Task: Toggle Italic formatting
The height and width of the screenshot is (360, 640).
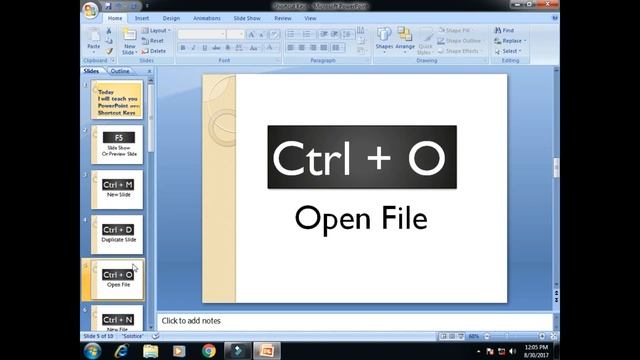Action: (194, 48)
